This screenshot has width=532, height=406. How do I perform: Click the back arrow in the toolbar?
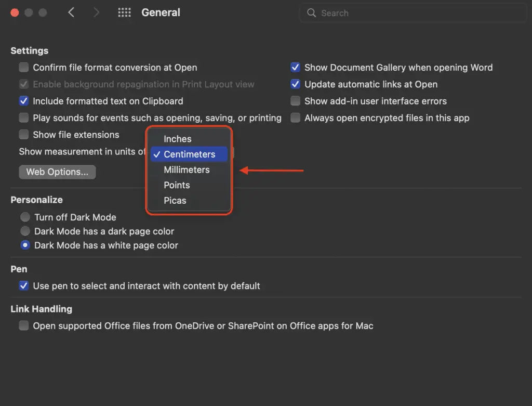[x=71, y=12]
